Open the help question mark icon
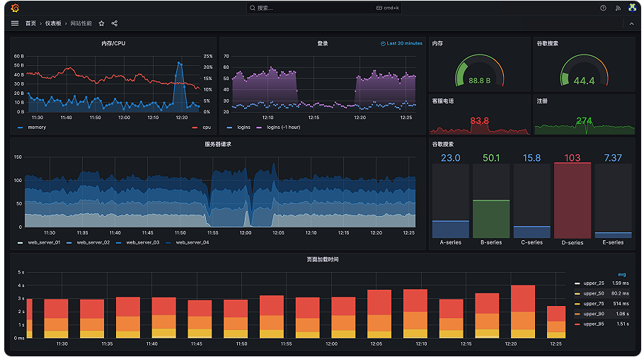The image size is (644, 362). (603, 8)
